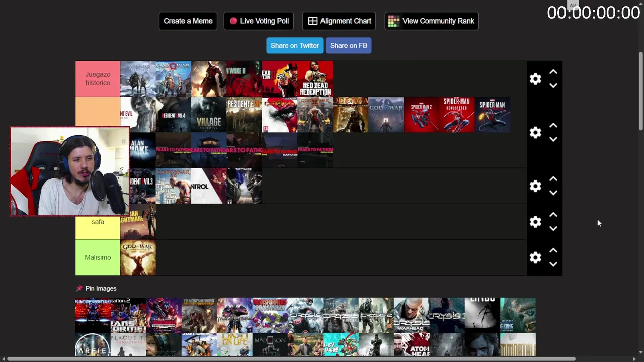Click Create a Meme button

point(188,21)
